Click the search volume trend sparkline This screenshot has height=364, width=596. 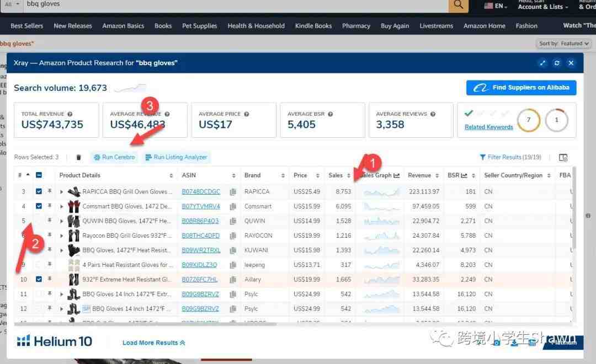coord(130,88)
